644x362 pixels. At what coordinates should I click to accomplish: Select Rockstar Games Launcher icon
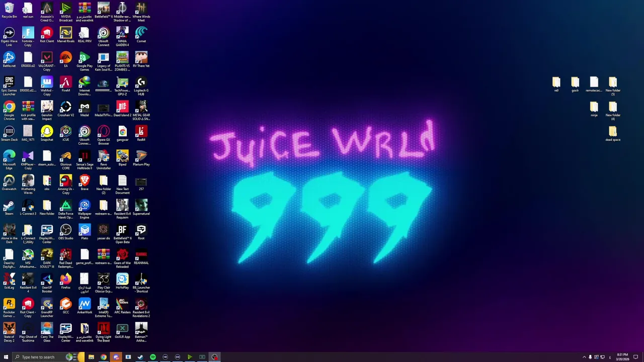click(x=9, y=308)
